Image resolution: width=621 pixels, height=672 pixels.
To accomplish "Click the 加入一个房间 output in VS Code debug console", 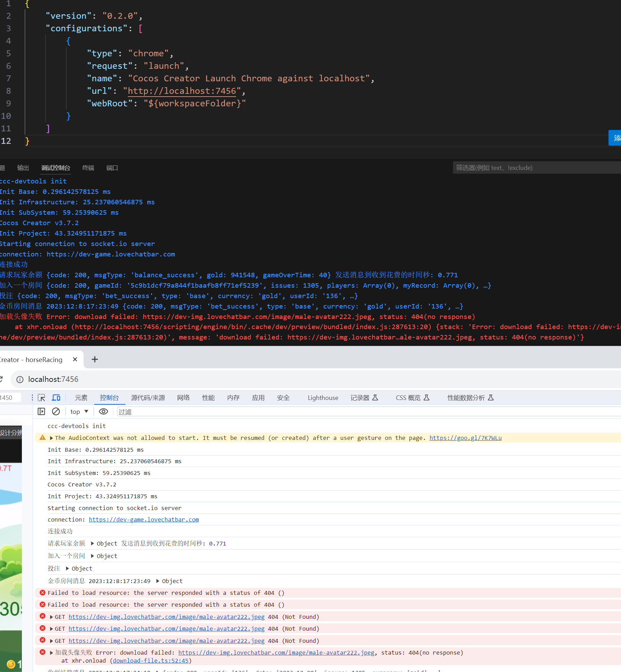I will pyautogui.click(x=246, y=285).
